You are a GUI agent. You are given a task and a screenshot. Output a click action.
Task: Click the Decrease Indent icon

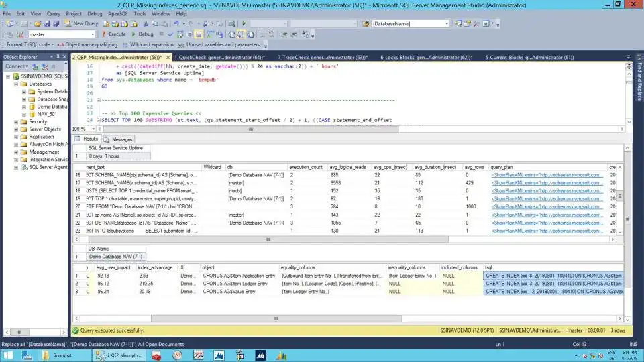coord(284,34)
